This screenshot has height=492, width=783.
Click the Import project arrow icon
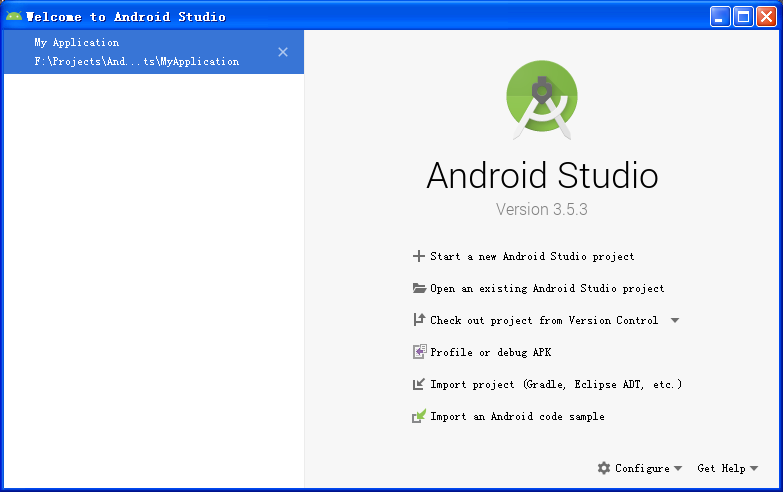(418, 384)
